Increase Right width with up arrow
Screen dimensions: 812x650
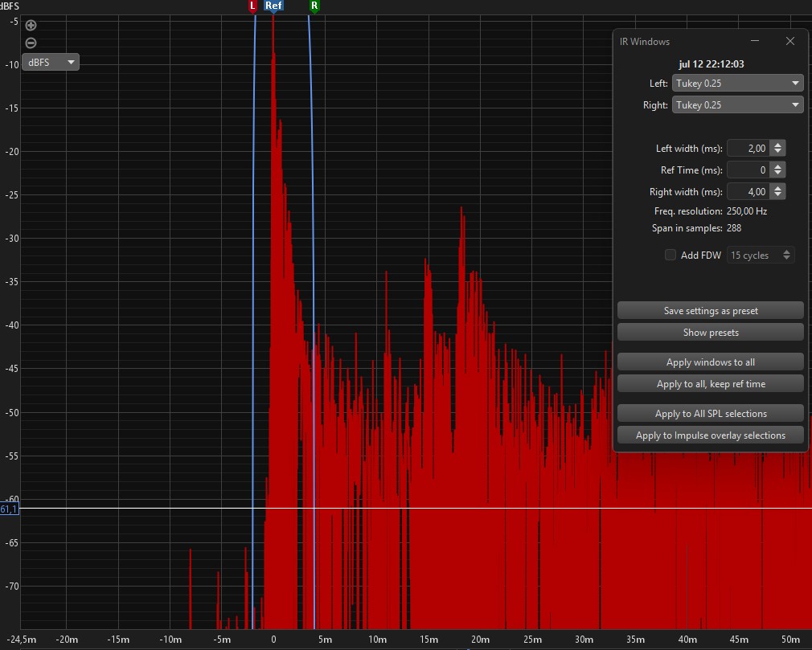click(777, 188)
